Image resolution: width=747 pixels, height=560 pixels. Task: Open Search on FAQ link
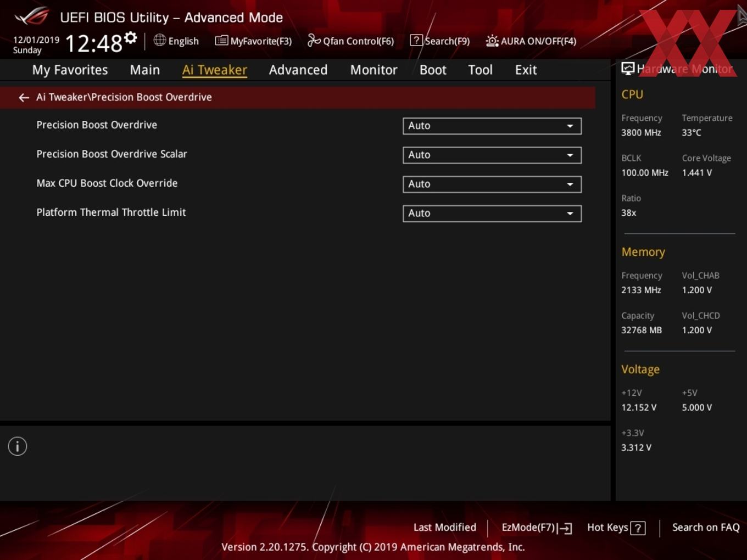(x=706, y=527)
